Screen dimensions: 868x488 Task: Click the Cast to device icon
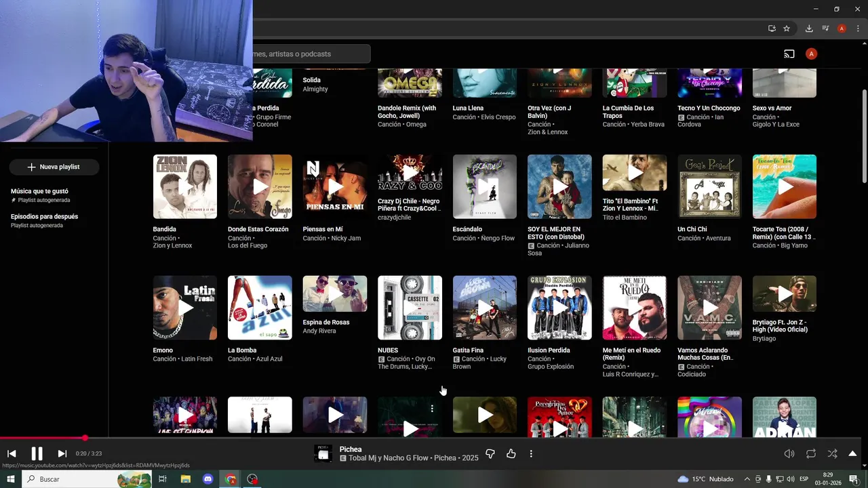(x=789, y=54)
